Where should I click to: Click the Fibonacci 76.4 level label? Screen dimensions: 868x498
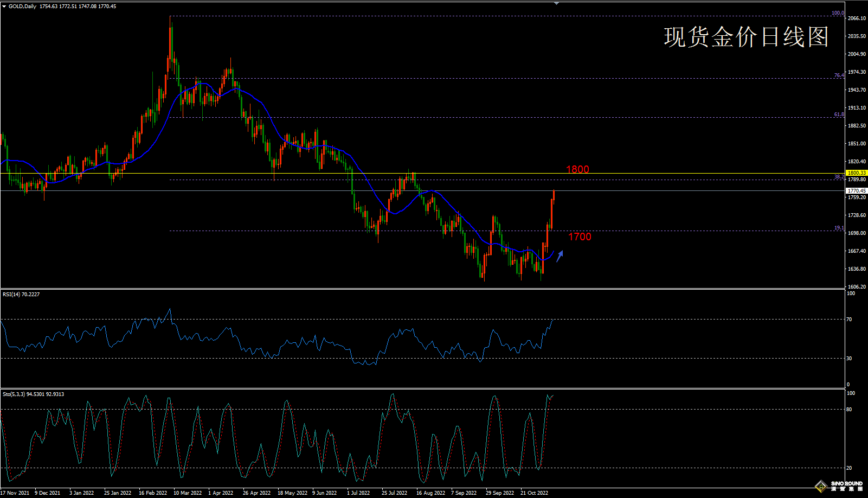coord(839,75)
